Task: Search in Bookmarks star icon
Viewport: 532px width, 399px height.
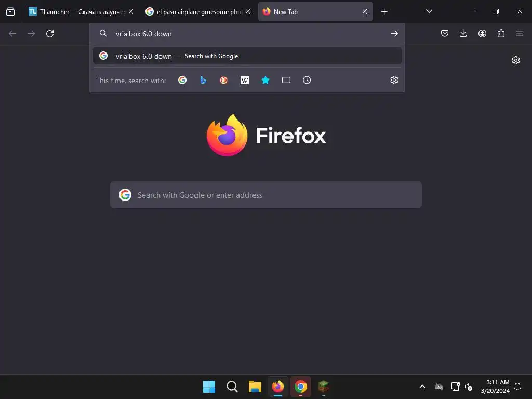Action: [x=265, y=81]
